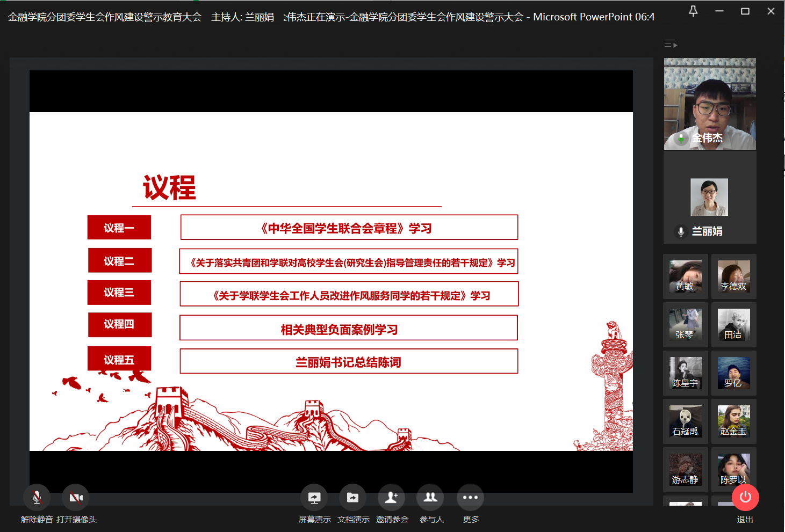Leave meeting with red 退出 button
This screenshot has height=532, width=785.
745,498
